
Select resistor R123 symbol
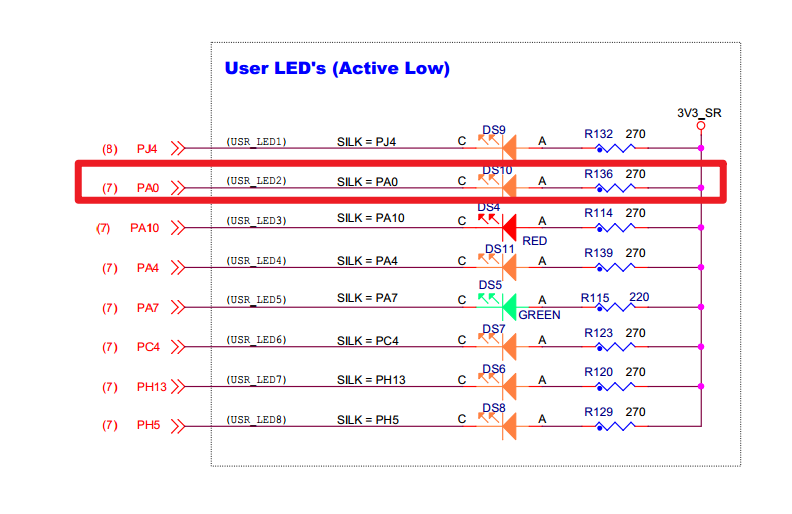pos(615,347)
